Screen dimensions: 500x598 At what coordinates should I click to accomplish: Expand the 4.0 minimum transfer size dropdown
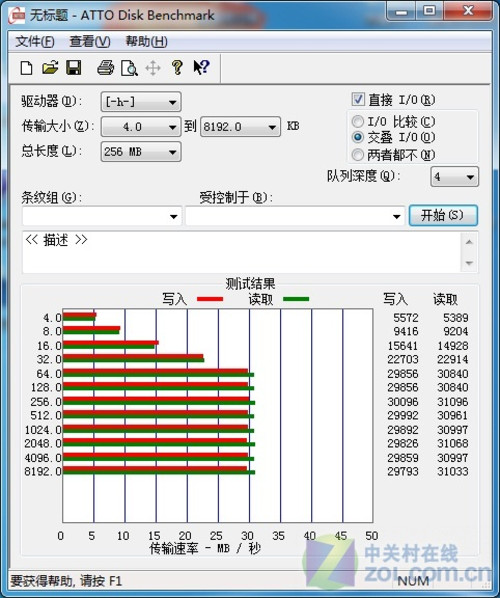point(141,127)
